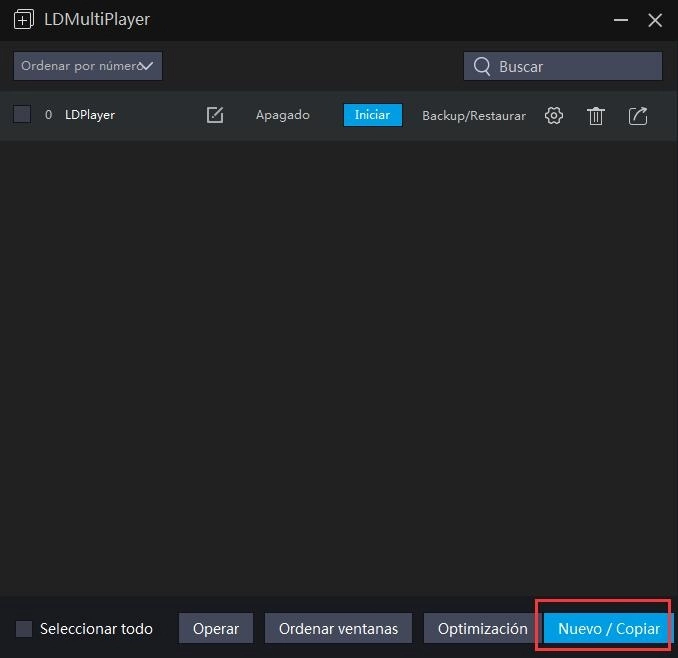Close the LDMultiPlayer window

tap(655, 20)
